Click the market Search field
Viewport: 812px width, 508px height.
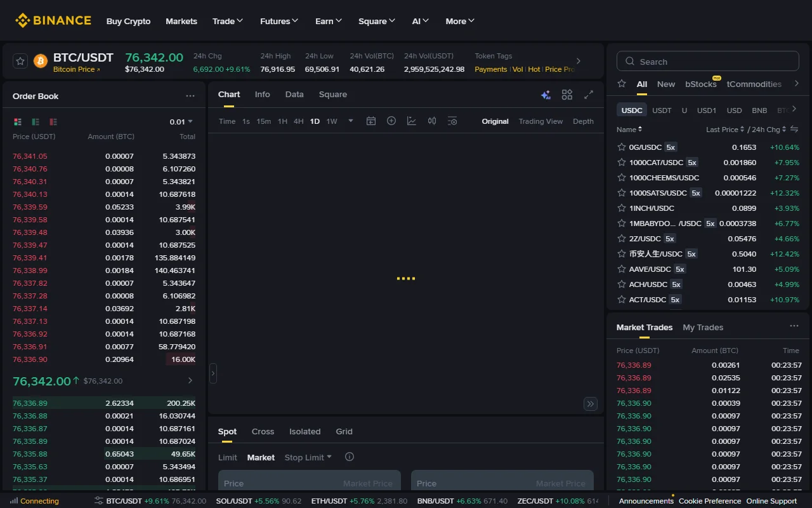tap(708, 61)
